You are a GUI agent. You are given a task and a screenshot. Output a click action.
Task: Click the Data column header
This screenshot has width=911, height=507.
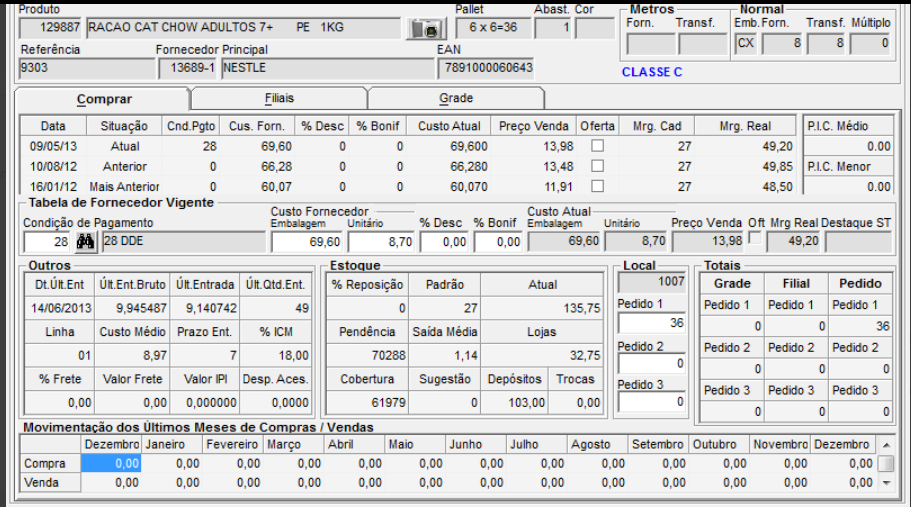tap(53, 126)
